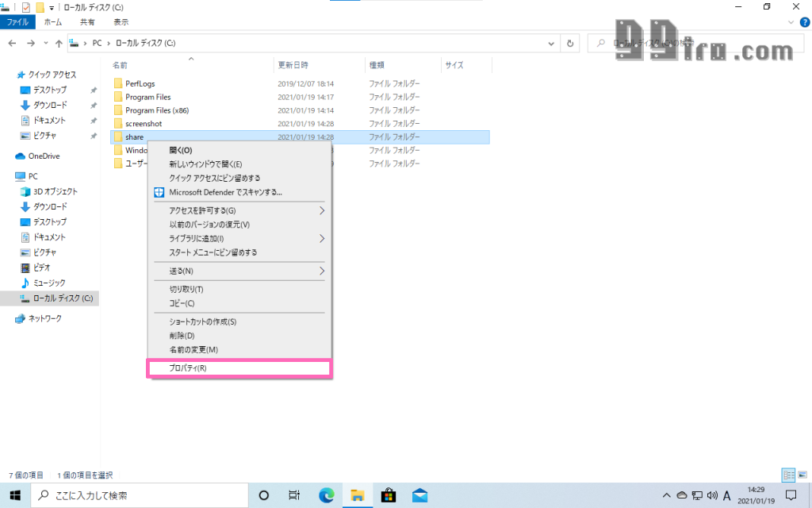
Task: Click the refresh button beside address bar
Action: [x=570, y=44]
